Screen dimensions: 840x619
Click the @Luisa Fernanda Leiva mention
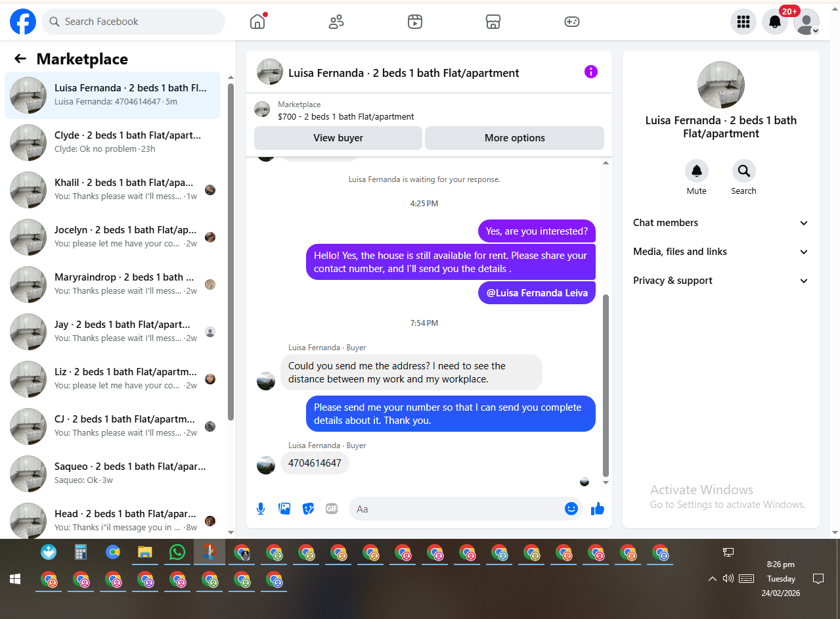point(537,293)
